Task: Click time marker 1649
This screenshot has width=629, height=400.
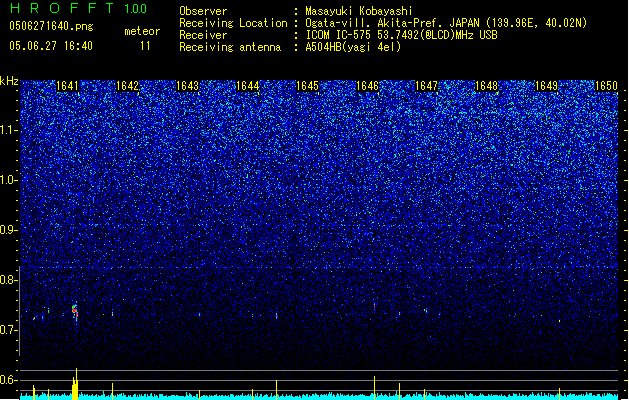Action: point(546,86)
